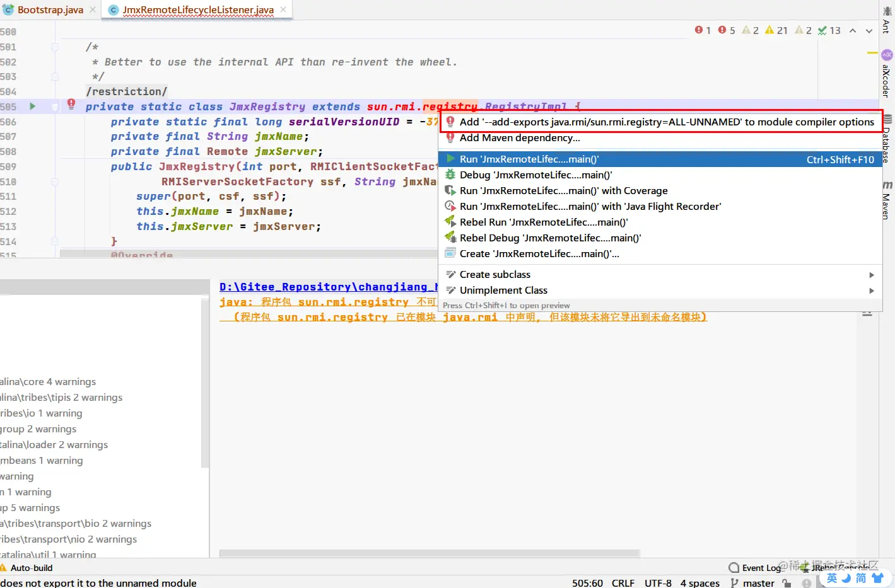
Task: Click the build tree vertical scrollbar
Action: point(204,383)
